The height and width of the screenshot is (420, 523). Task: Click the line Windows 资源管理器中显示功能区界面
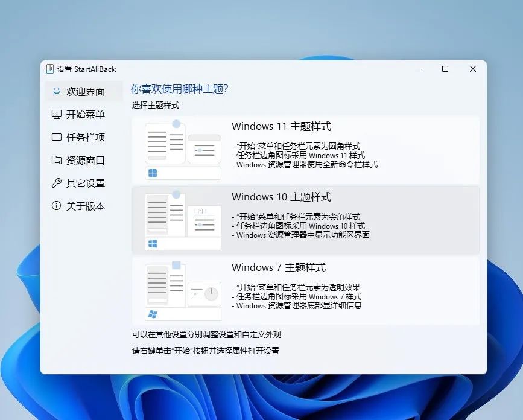(x=301, y=235)
